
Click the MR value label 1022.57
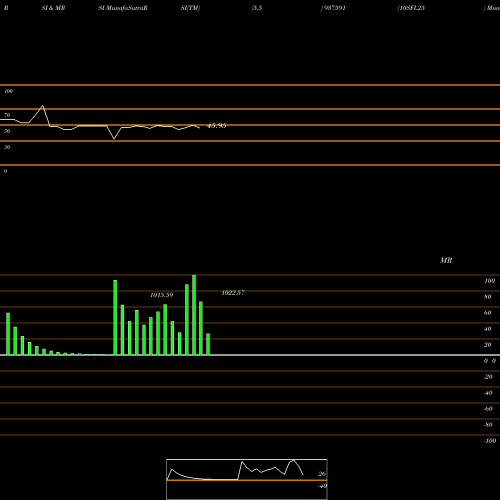233,293
